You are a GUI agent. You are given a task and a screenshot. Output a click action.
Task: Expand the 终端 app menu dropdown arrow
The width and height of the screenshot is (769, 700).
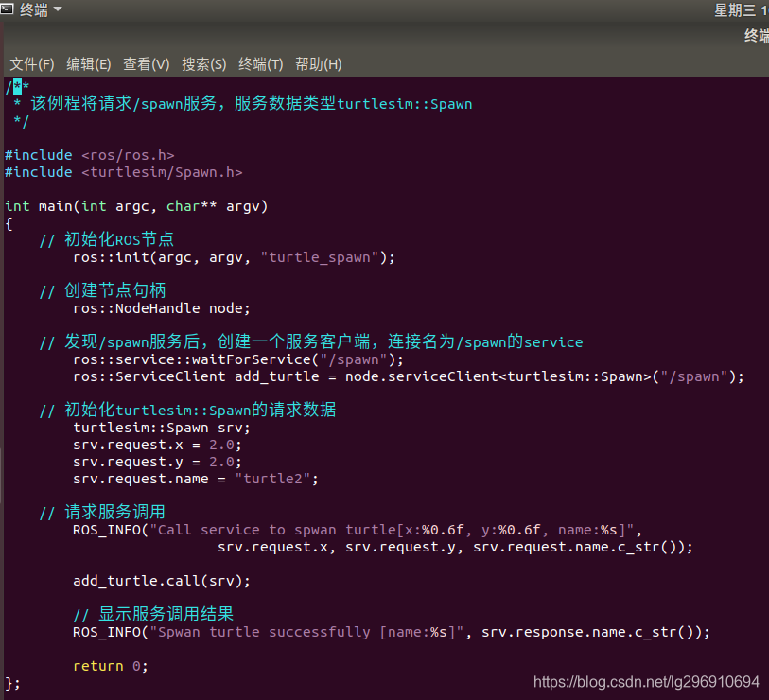(58, 9)
